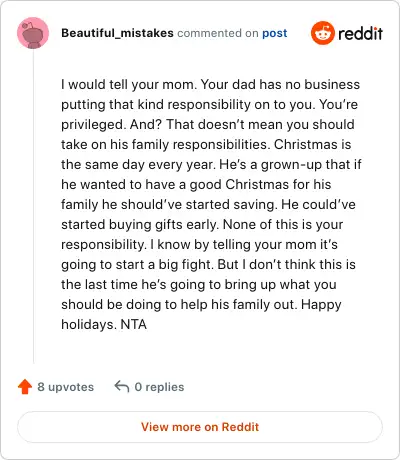Click the "I would tell your mom" opening sentence
400x460 pixels.
[128, 84]
